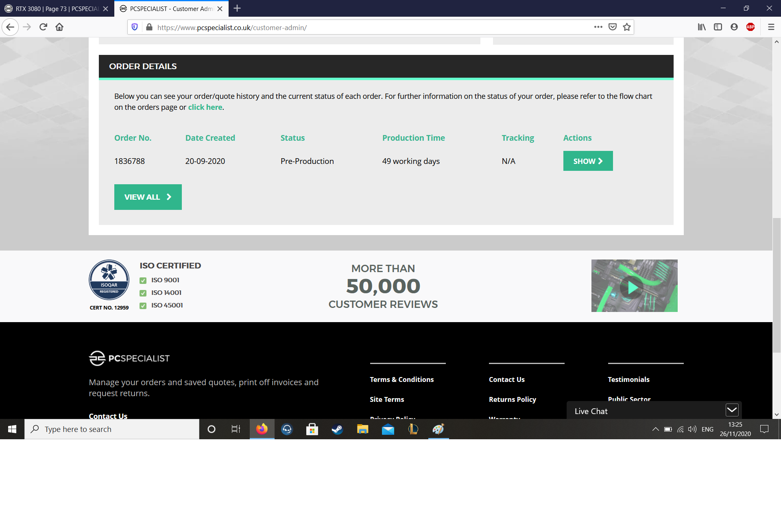Expand the Live Chat widget
The width and height of the screenshot is (781, 532).
click(732, 410)
